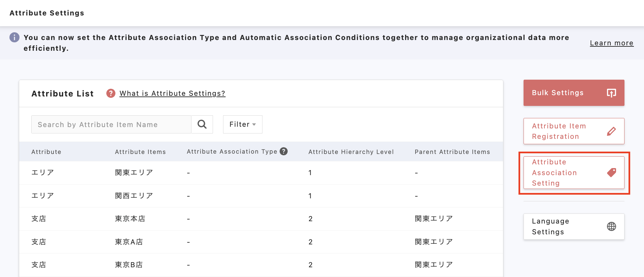Open the What is Attribute Settings? link
The width and height of the screenshot is (644, 277).
pos(172,93)
